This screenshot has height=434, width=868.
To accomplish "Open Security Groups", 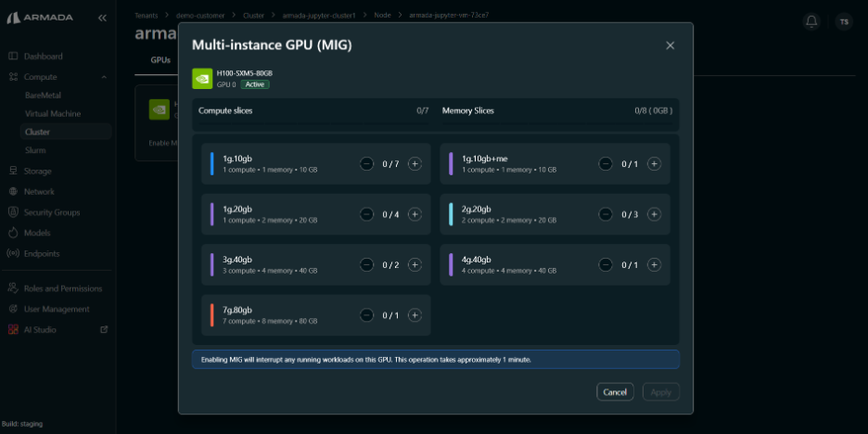I will tap(52, 212).
